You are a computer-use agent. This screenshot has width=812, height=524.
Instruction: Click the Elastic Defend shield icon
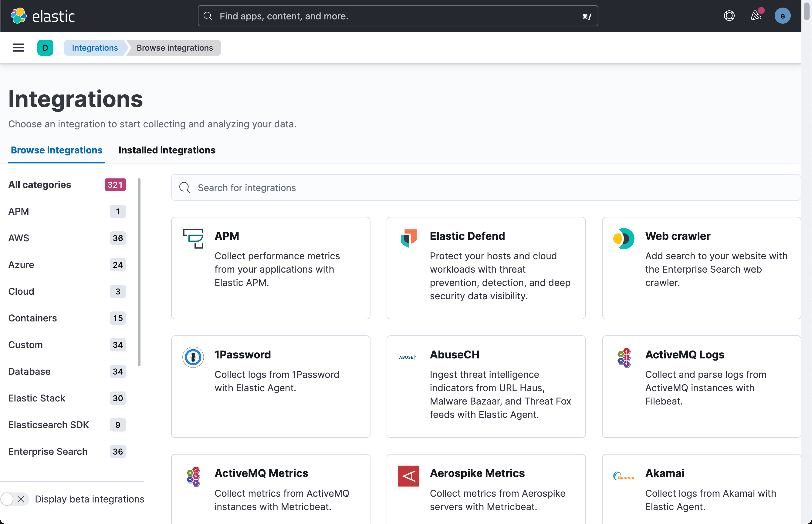point(408,238)
